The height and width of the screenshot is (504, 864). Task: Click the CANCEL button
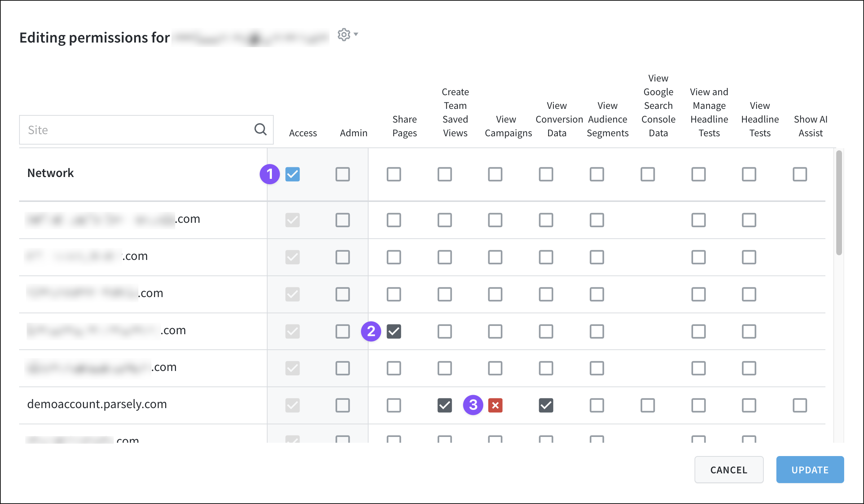point(729,469)
